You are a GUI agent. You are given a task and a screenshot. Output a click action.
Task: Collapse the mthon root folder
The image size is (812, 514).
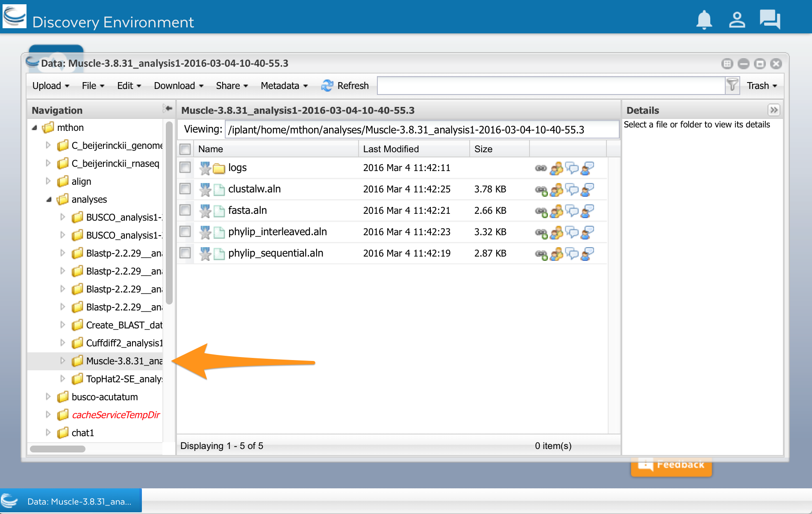[35, 127]
